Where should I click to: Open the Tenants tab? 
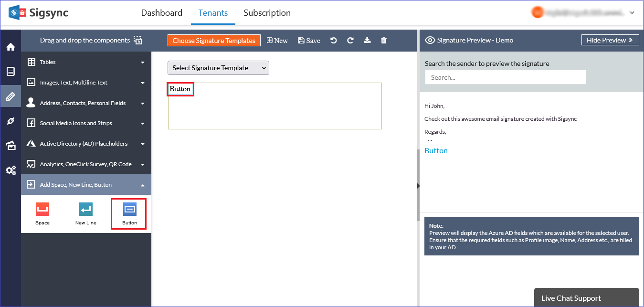pos(213,13)
